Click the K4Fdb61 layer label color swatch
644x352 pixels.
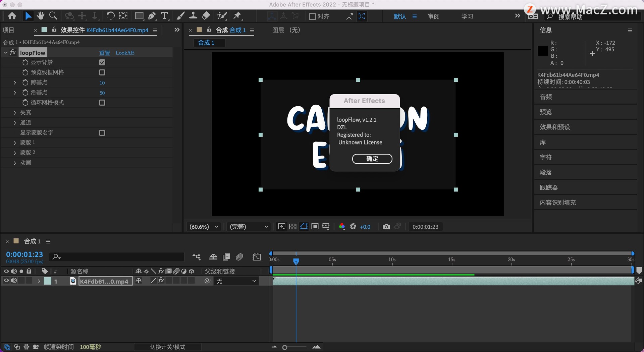pyautogui.click(x=48, y=281)
